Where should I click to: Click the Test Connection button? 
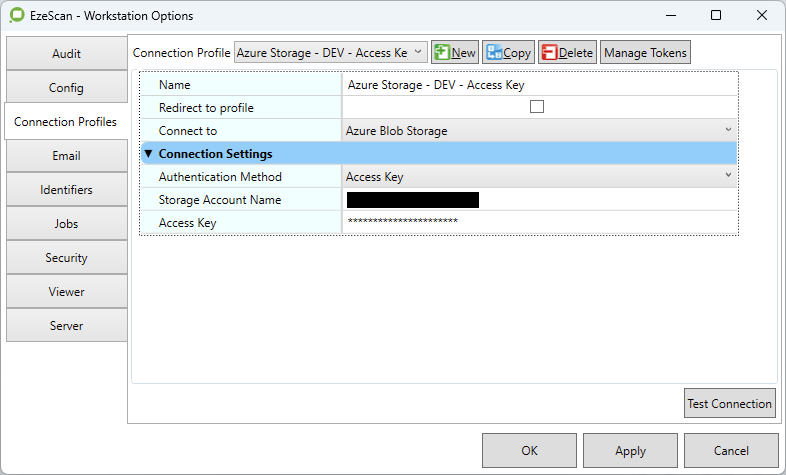pos(729,404)
